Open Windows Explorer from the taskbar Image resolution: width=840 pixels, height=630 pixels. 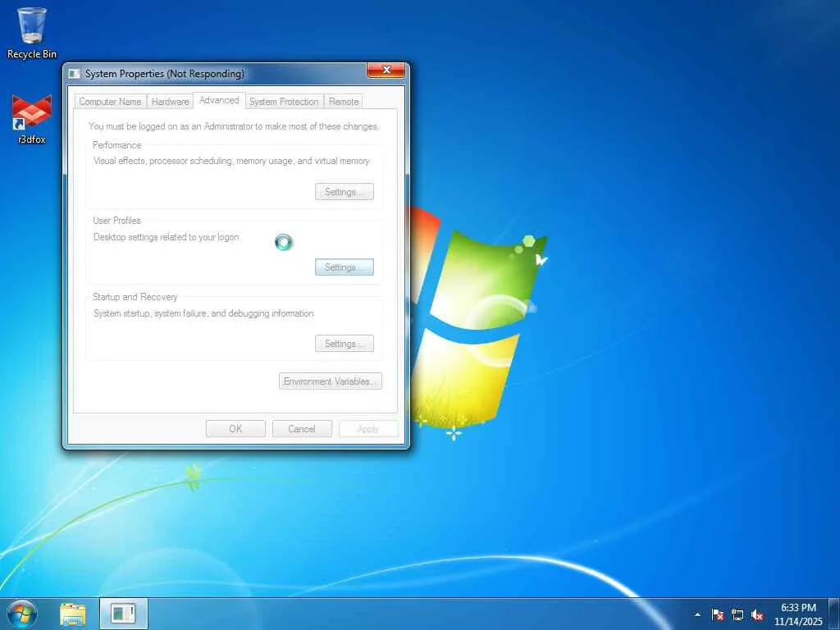[73, 614]
